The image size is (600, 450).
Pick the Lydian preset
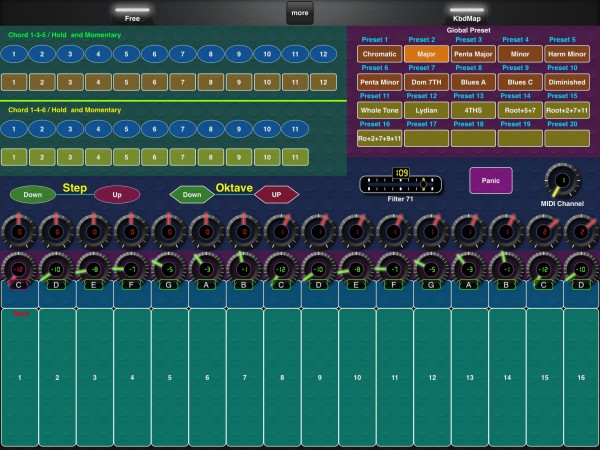point(426,110)
